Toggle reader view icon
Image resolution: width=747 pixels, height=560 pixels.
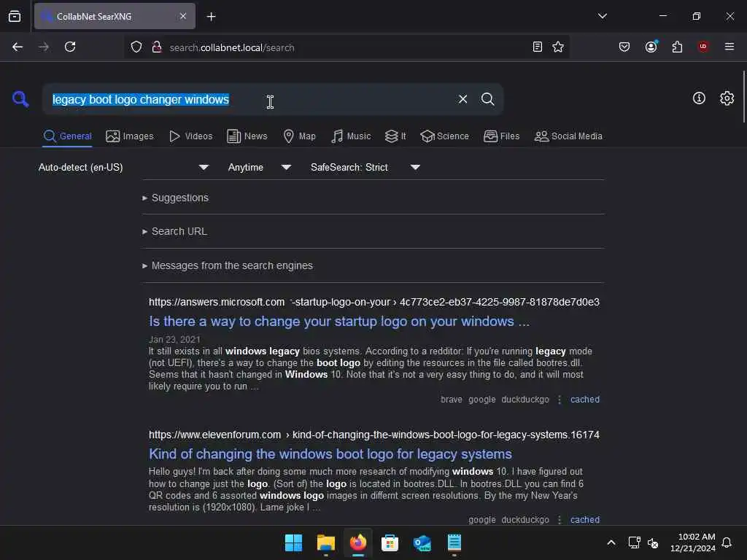[x=538, y=47]
